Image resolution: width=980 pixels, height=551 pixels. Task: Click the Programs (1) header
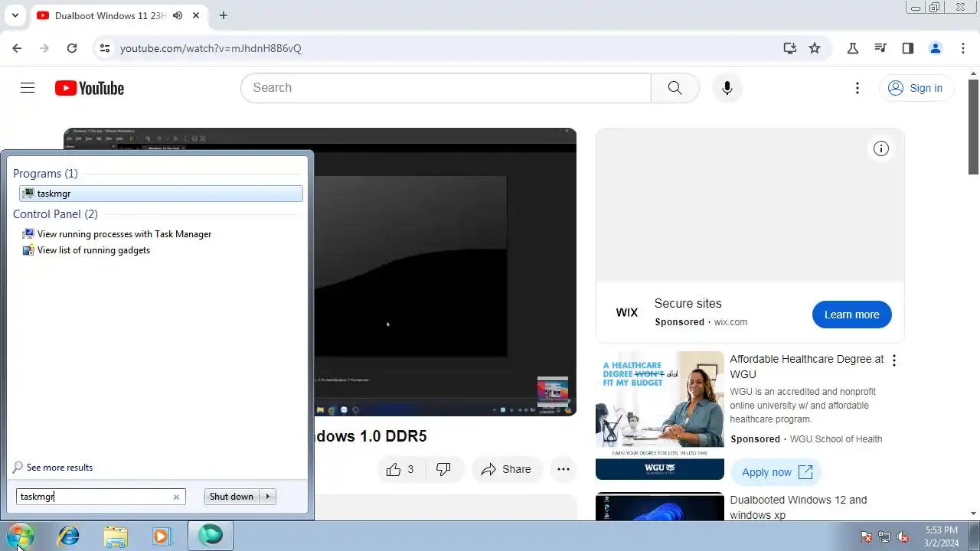(x=45, y=174)
